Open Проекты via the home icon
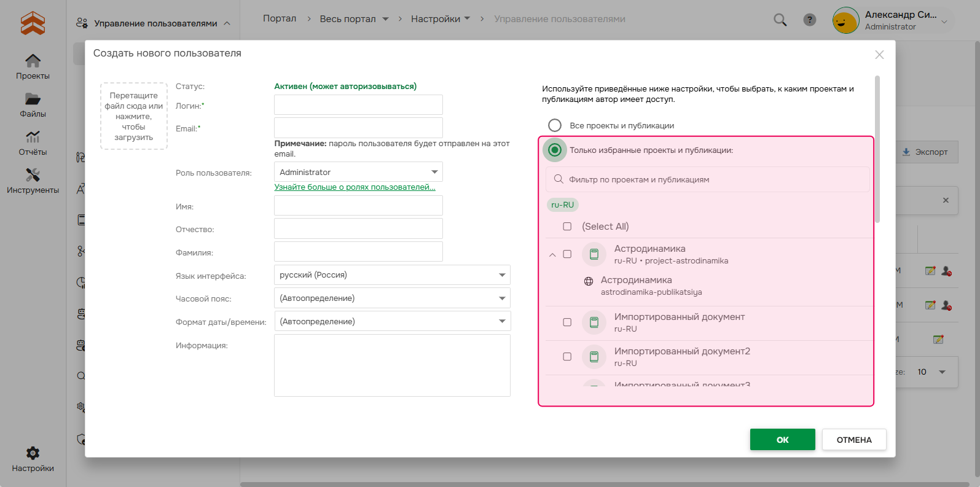This screenshot has height=487, width=980. (33, 60)
